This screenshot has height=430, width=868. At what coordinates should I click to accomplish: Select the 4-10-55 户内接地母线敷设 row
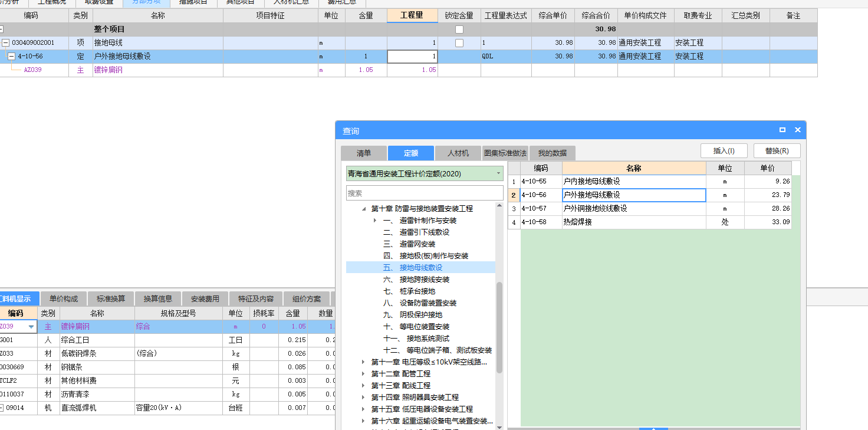649,182
